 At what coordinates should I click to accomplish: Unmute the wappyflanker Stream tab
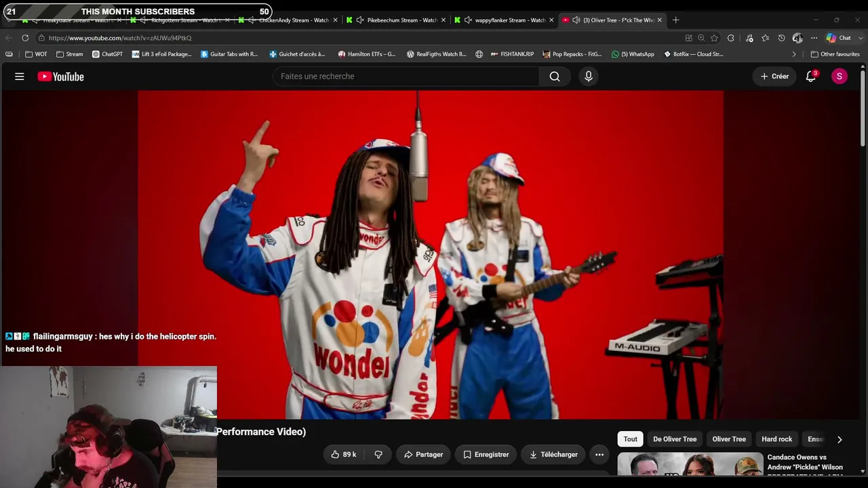(468, 20)
